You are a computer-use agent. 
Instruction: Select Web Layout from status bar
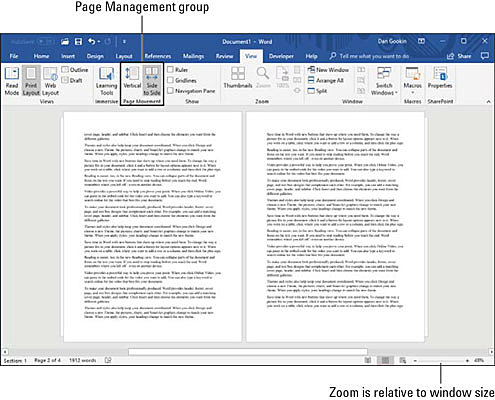tap(403, 360)
